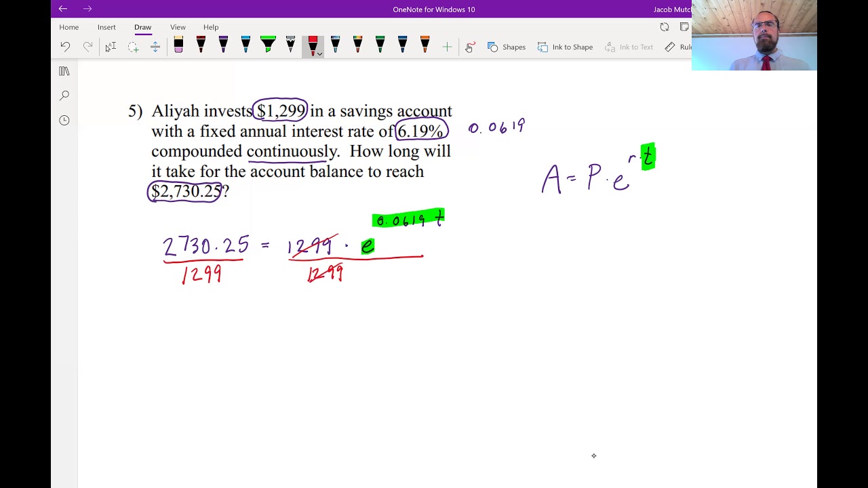The image size is (868, 488).
Task: Click Ink to Shape
Action: [x=565, y=47]
